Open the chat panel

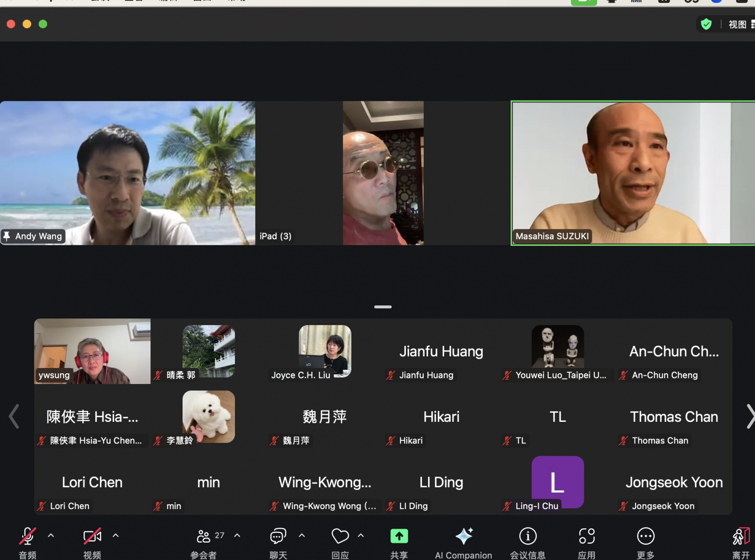point(278,536)
